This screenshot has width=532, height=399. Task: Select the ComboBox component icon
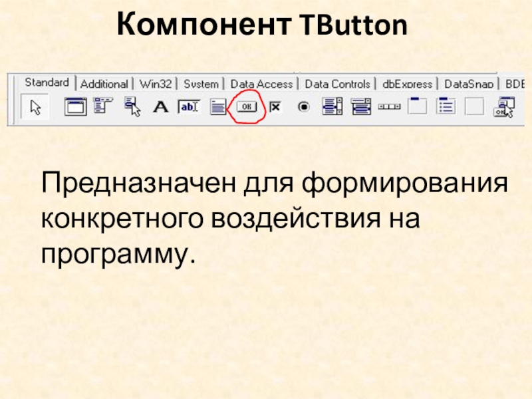point(361,106)
